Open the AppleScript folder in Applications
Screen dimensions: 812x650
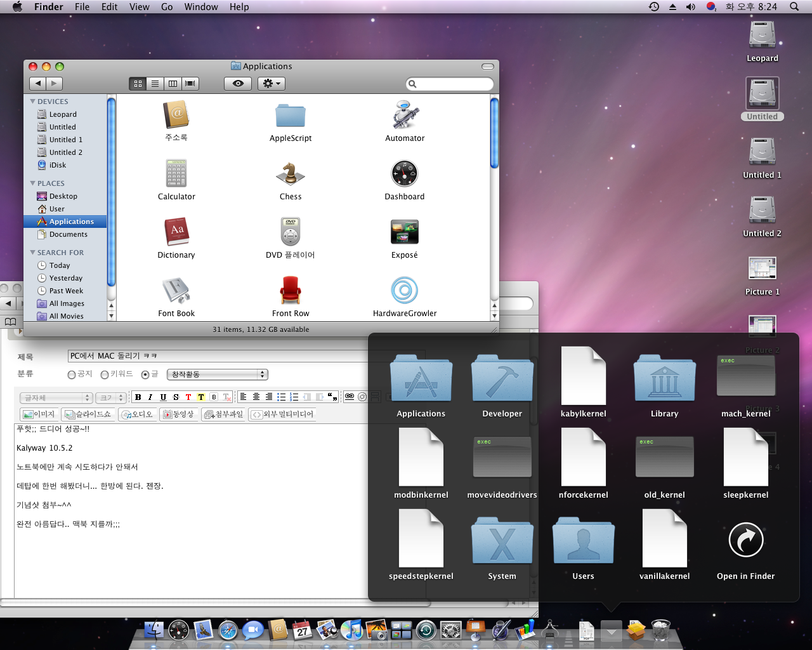tap(291, 116)
